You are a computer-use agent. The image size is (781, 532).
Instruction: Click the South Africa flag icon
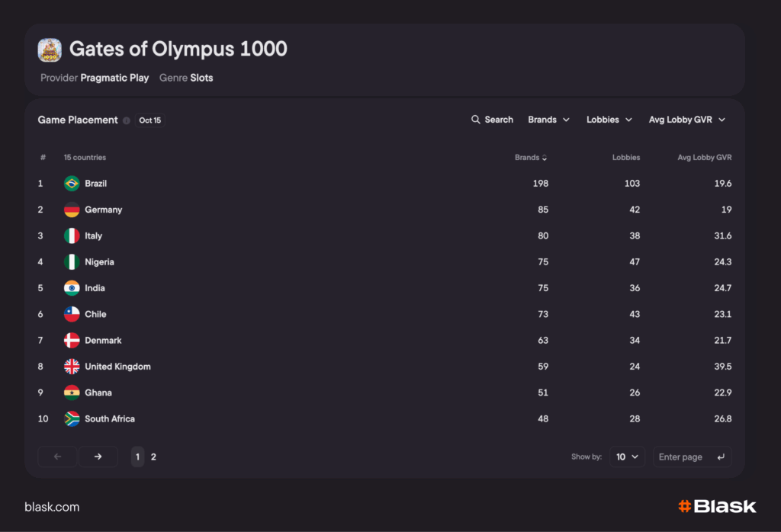coord(72,419)
